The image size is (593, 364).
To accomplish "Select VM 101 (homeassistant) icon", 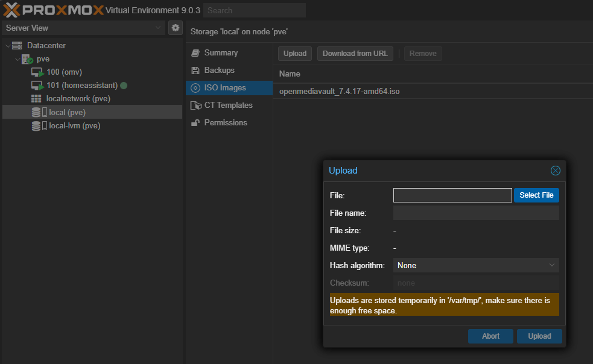I will pos(37,86).
